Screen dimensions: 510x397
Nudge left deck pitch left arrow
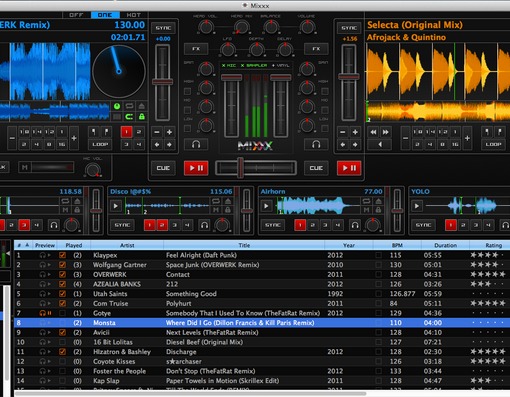pos(157,145)
